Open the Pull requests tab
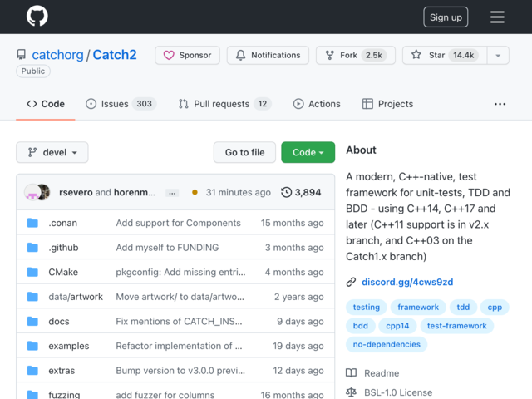The image size is (532, 399). pos(224,104)
